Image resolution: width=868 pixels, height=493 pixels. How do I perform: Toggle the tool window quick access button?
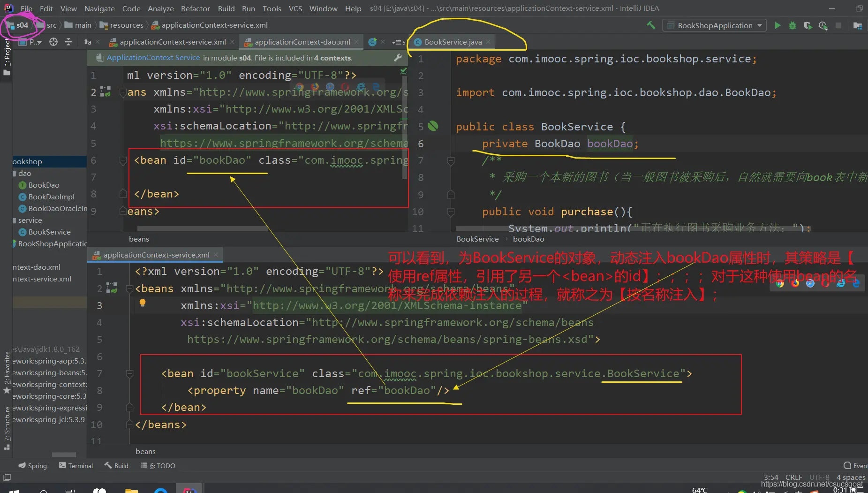coord(7,478)
